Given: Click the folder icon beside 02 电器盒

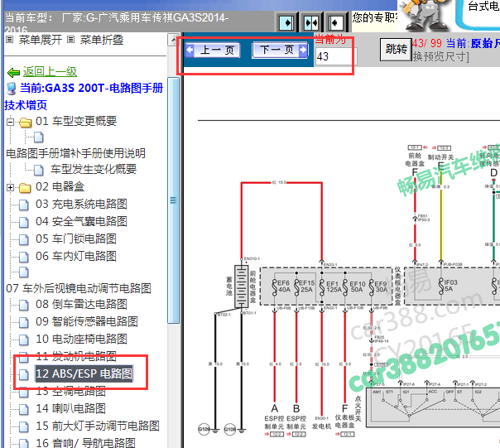Looking at the screenshot, I should [25, 188].
